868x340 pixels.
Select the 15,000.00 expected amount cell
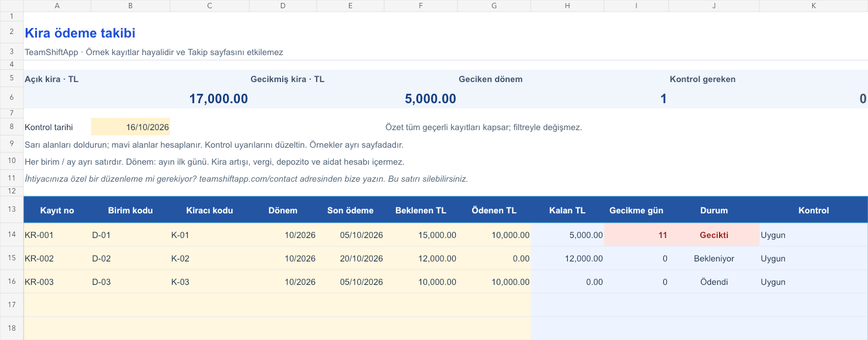(x=421, y=235)
